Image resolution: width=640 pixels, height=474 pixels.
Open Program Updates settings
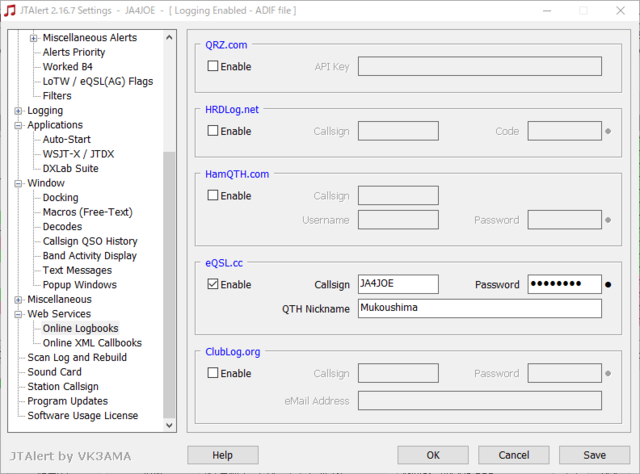(67, 401)
